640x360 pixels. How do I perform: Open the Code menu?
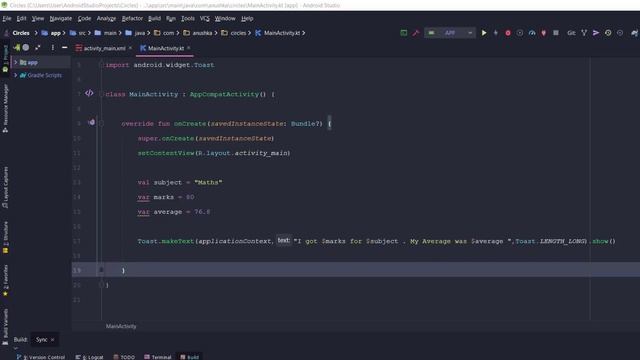84,18
